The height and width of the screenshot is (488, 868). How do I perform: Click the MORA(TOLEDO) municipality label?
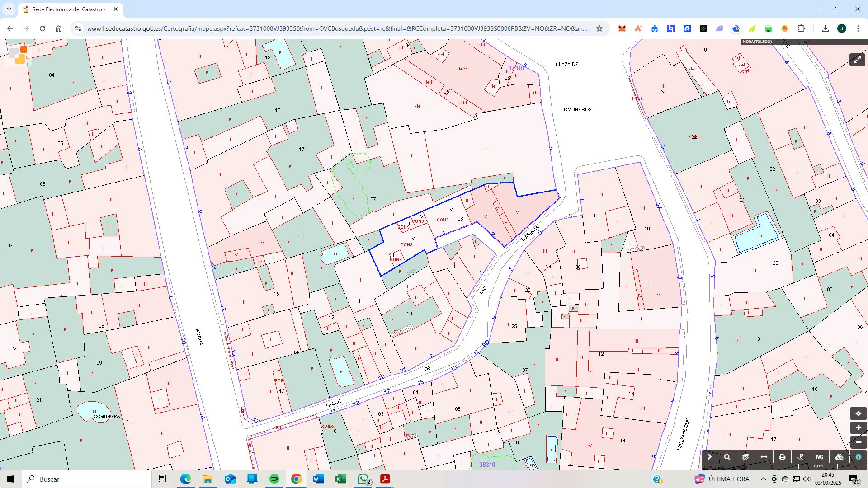point(757,42)
